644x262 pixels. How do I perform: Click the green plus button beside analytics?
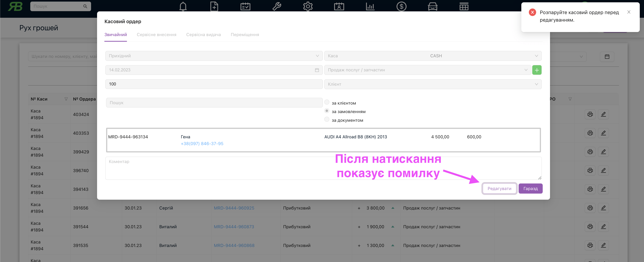pyautogui.click(x=537, y=70)
